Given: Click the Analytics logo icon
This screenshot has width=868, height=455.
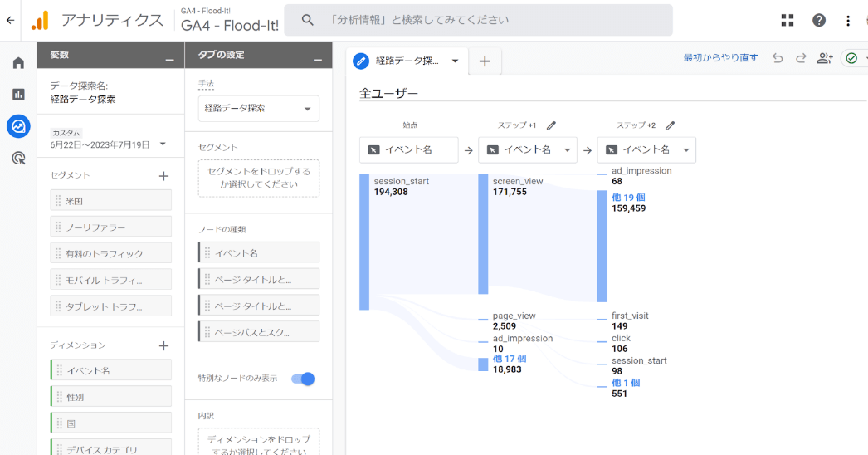Looking at the screenshot, I should click(40, 21).
